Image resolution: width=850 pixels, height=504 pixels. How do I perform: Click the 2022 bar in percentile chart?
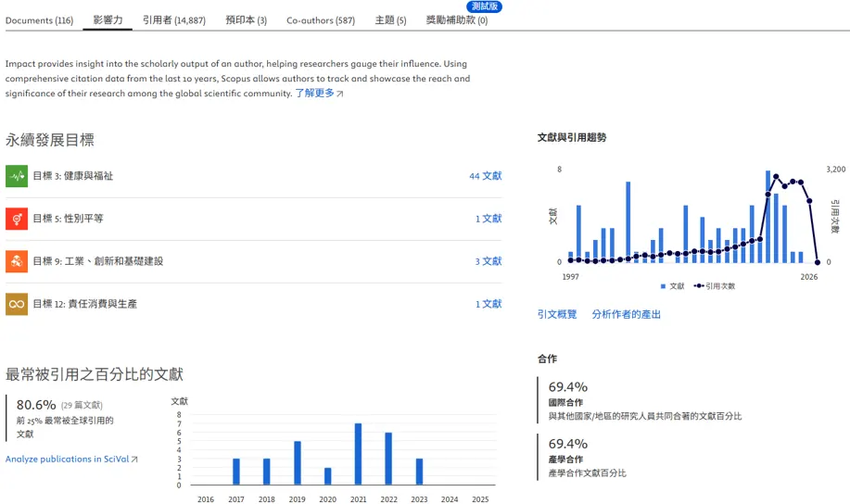tap(388, 459)
